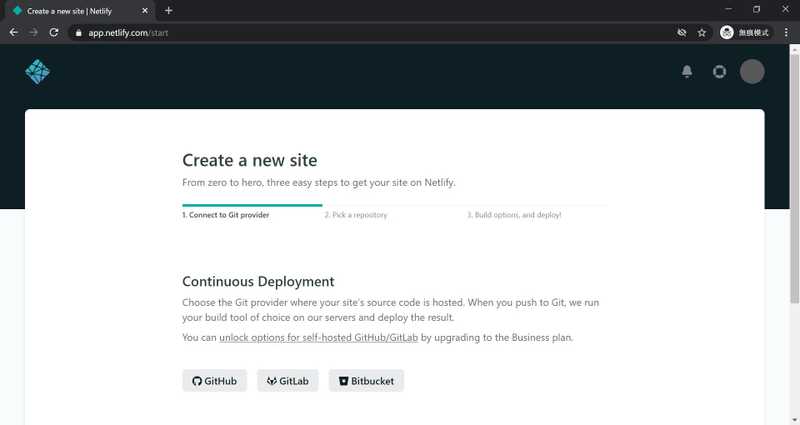The width and height of the screenshot is (800, 425).
Task: Restore down the browser window
Action: (757, 9)
